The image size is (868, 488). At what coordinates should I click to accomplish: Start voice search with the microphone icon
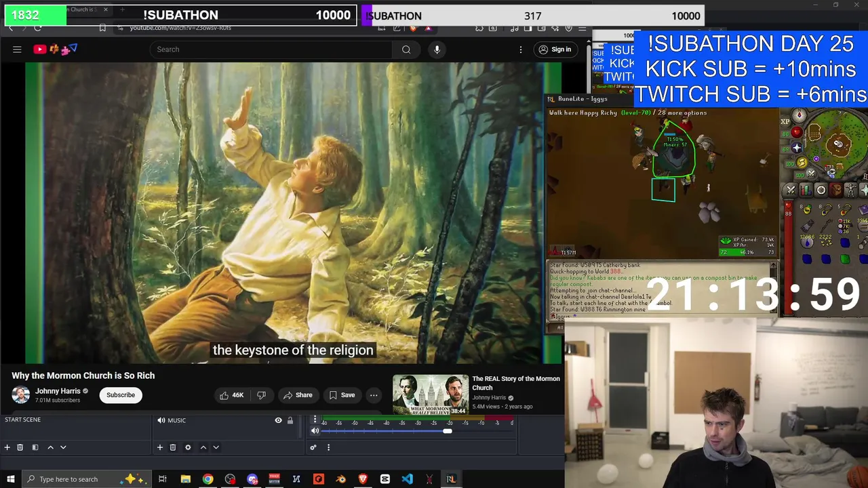click(437, 49)
